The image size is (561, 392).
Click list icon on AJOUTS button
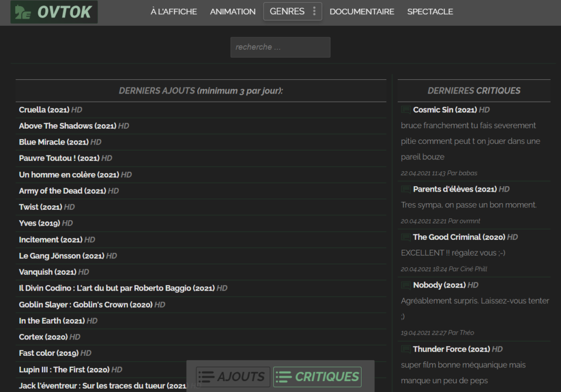coord(206,377)
